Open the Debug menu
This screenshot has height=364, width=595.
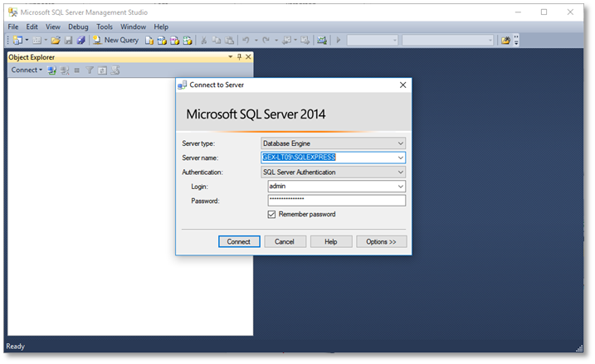click(x=78, y=27)
